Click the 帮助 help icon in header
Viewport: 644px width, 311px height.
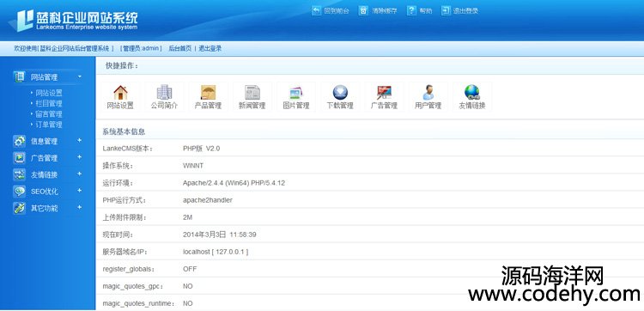pyautogui.click(x=411, y=10)
